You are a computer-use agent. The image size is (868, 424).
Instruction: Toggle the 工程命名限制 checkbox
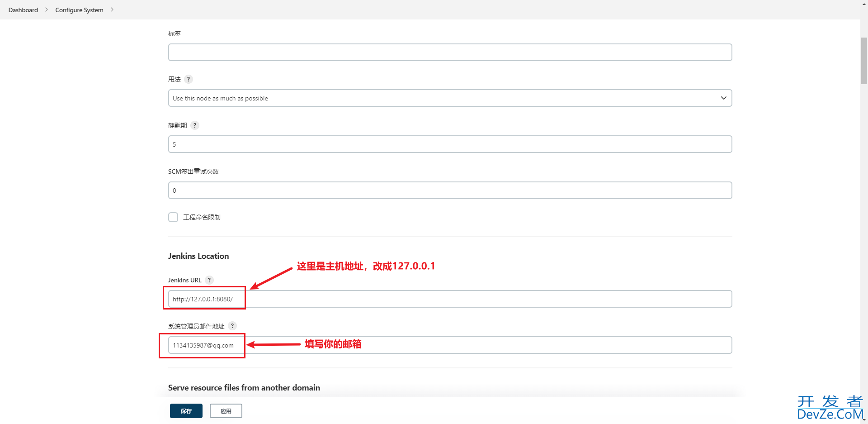pyautogui.click(x=173, y=217)
